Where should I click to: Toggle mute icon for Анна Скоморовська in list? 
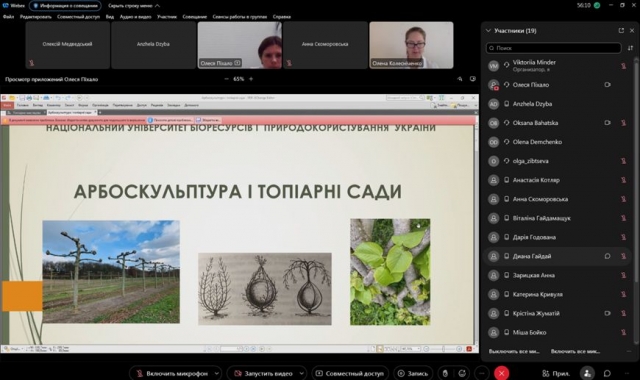(623, 199)
